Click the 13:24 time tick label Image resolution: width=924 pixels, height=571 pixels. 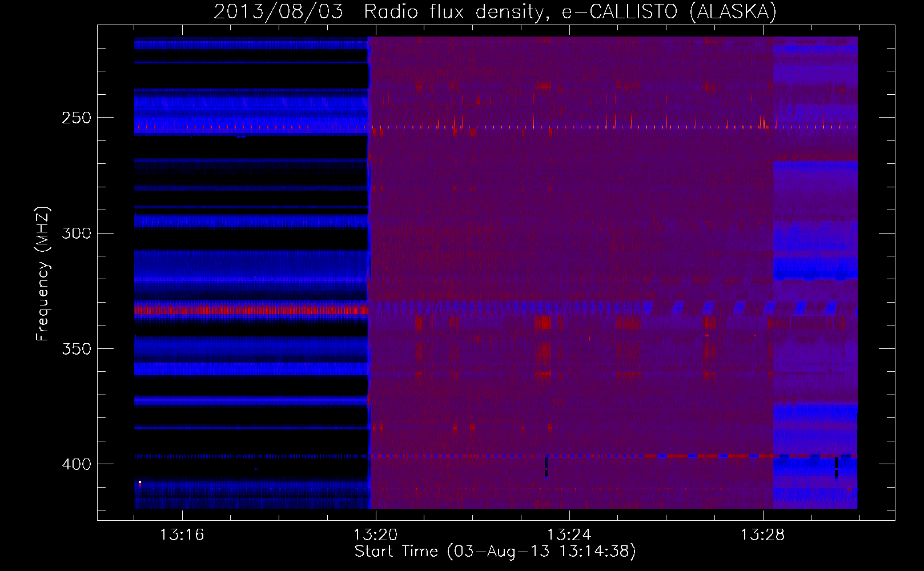(569, 535)
